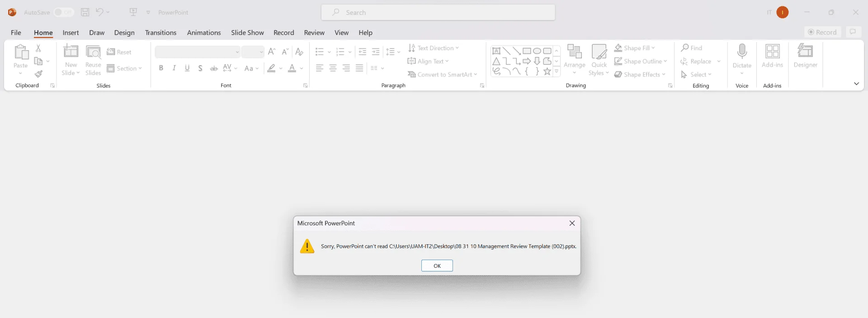The image size is (868, 318).
Task: Click Present from Beginning quick access icon
Action: coord(133,12)
